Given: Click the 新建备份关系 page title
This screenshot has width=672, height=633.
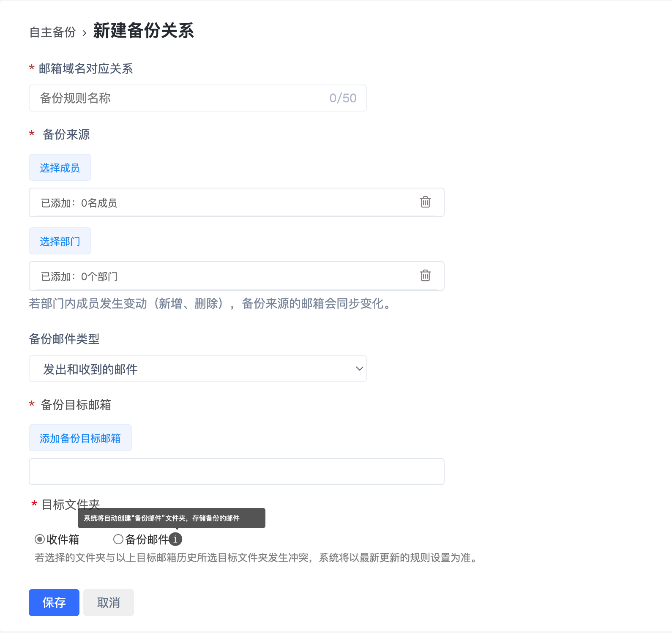Looking at the screenshot, I should (x=143, y=31).
